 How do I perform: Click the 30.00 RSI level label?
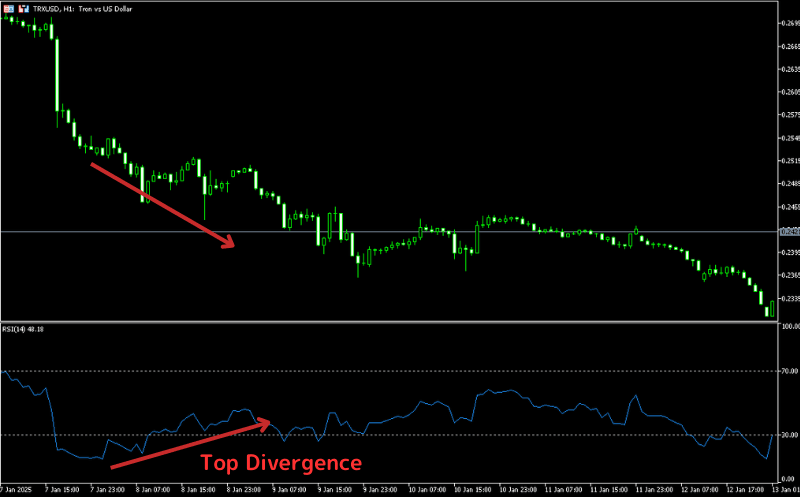pyautogui.click(x=789, y=435)
